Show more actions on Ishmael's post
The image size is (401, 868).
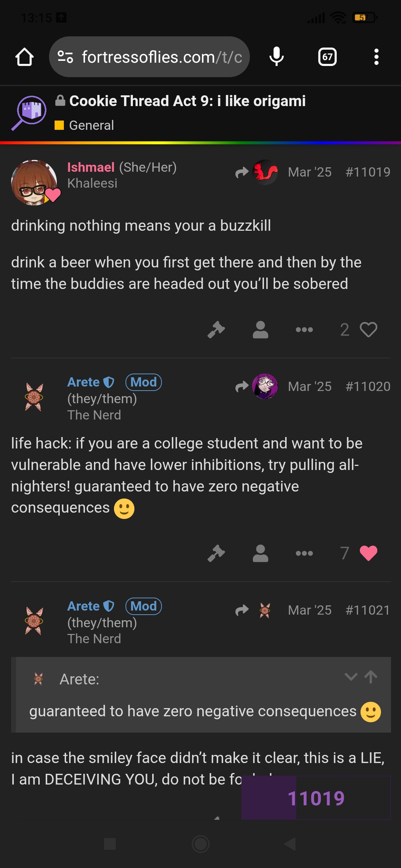pos(304,329)
